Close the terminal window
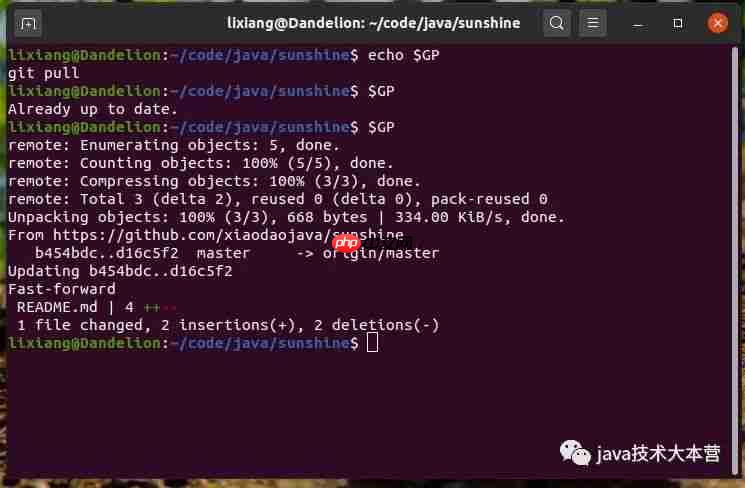The height and width of the screenshot is (488, 745). [717, 23]
